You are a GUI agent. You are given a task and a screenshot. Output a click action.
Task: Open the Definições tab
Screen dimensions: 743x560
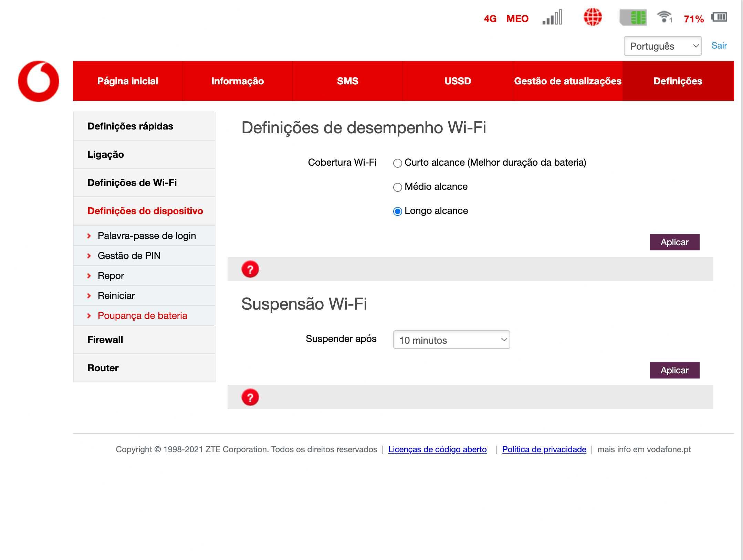(678, 81)
